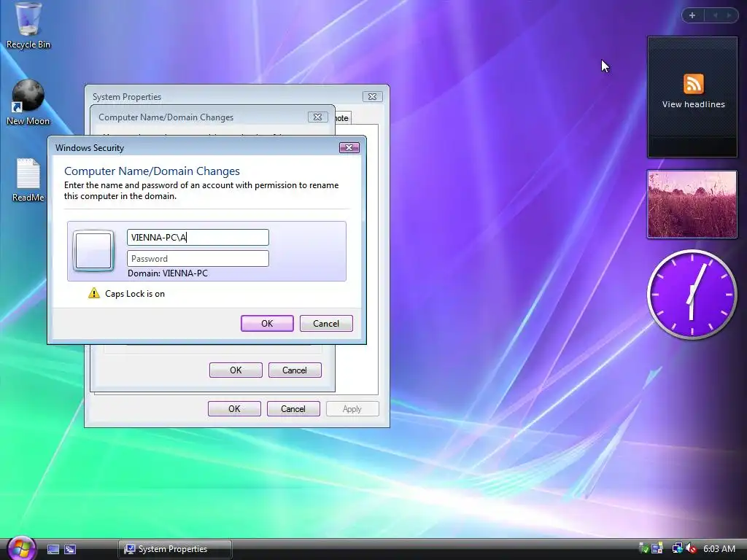Close the System Properties window
The height and width of the screenshot is (560, 747).
point(372,97)
